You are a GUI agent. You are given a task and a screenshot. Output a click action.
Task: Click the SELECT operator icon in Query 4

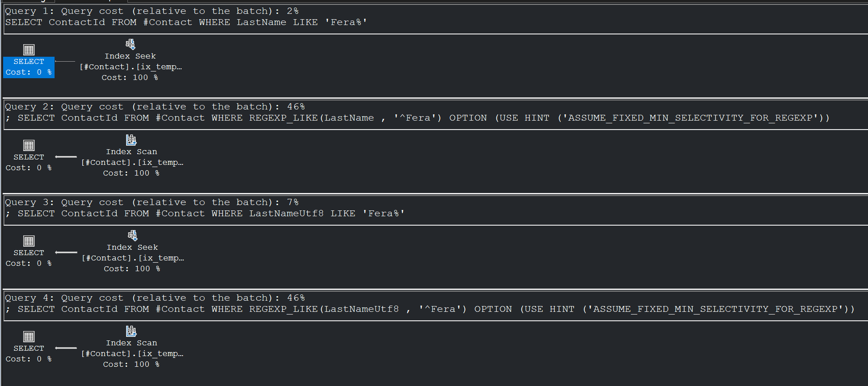pyautogui.click(x=29, y=336)
